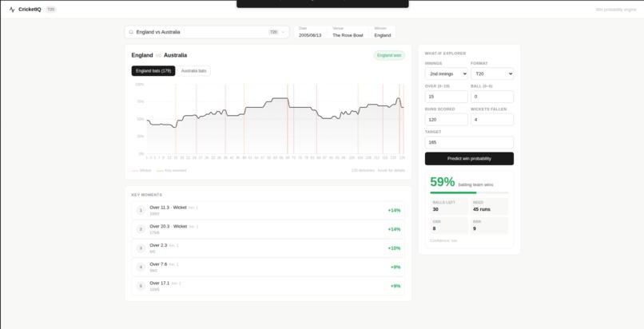This screenshot has height=329, width=644.
Task: Click the Need 45 runs stat card
Action: pyautogui.click(x=490, y=206)
